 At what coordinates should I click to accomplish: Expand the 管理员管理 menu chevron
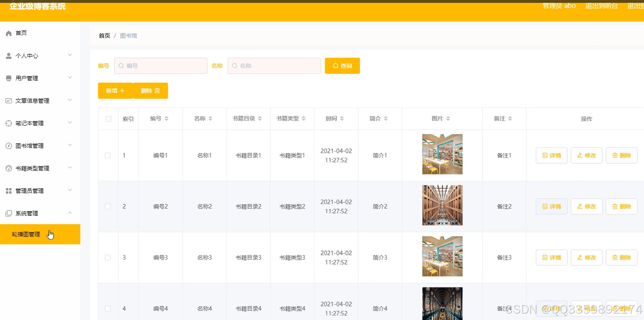[70, 190]
